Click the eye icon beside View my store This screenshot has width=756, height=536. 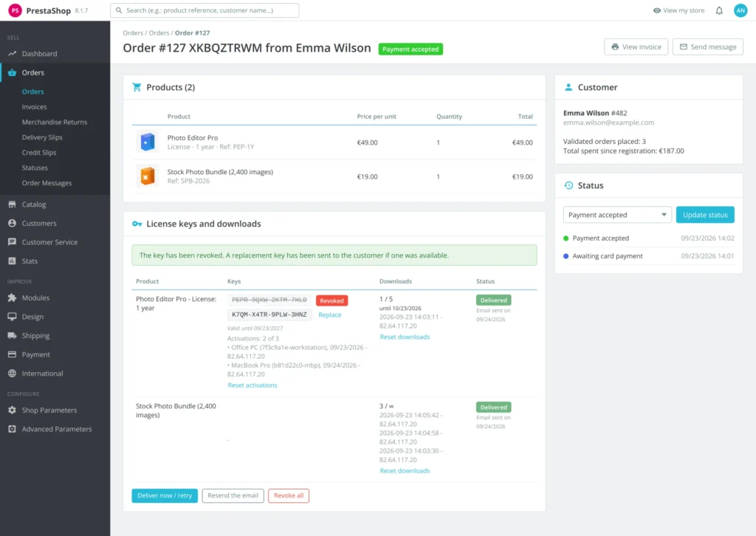point(656,10)
